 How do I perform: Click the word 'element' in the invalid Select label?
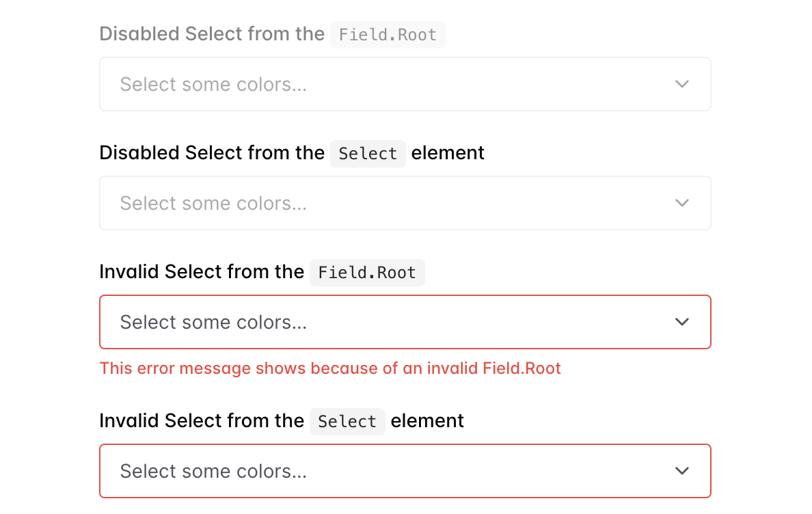click(x=427, y=421)
